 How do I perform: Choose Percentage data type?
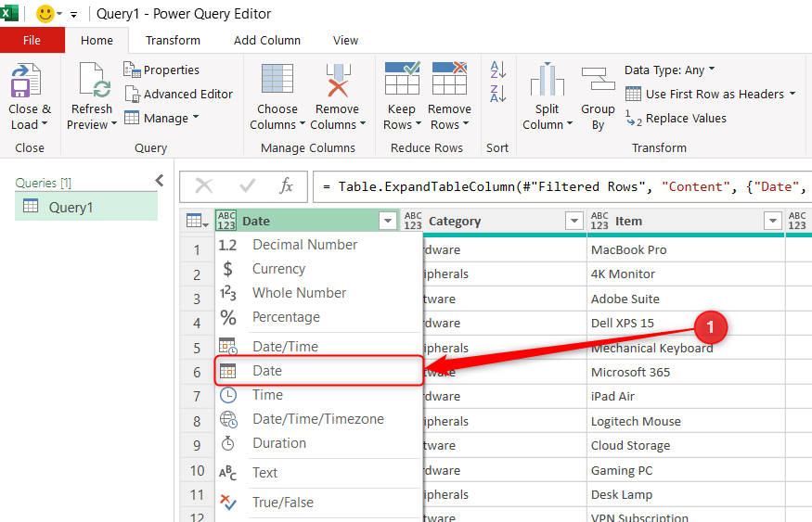pos(319,317)
